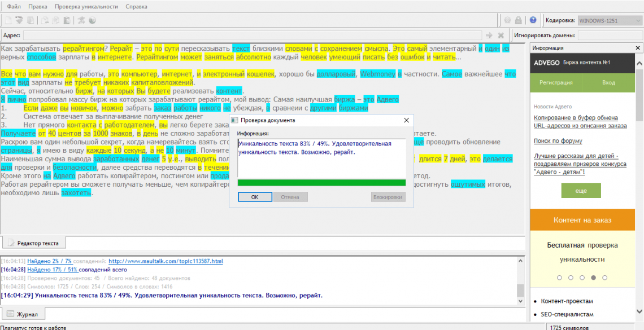Open the Файл menu
The width and height of the screenshot is (644, 330).
pyautogui.click(x=14, y=7)
